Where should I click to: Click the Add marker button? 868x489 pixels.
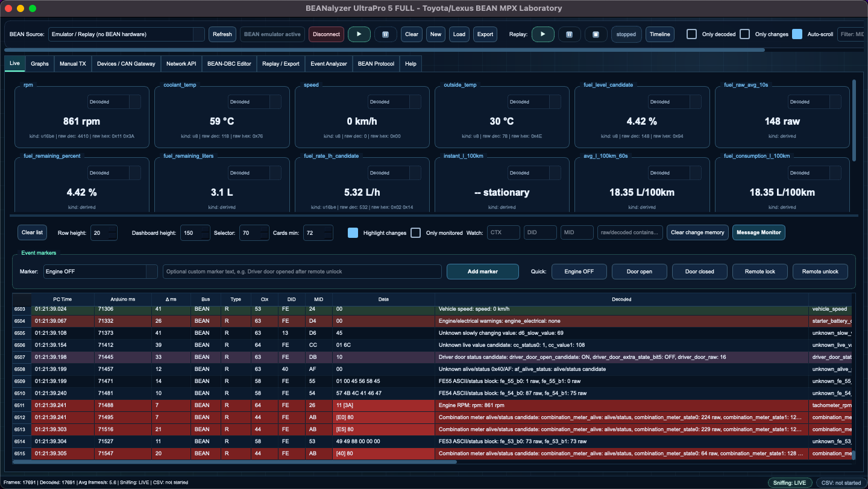[483, 272]
